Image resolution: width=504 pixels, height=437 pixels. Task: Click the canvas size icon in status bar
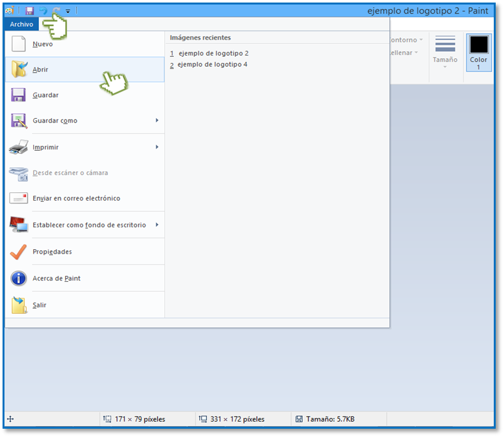203,419
